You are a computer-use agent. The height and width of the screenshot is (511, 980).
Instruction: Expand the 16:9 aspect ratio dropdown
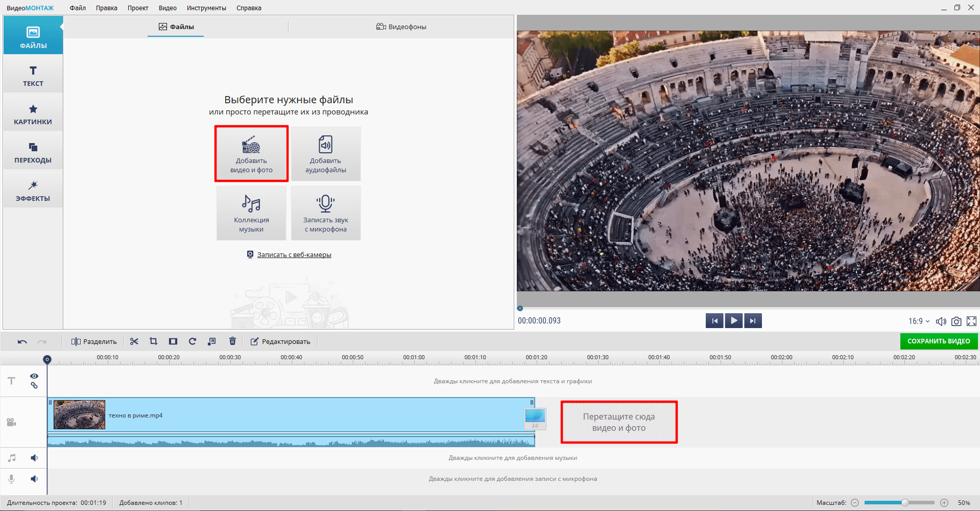(x=919, y=321)
